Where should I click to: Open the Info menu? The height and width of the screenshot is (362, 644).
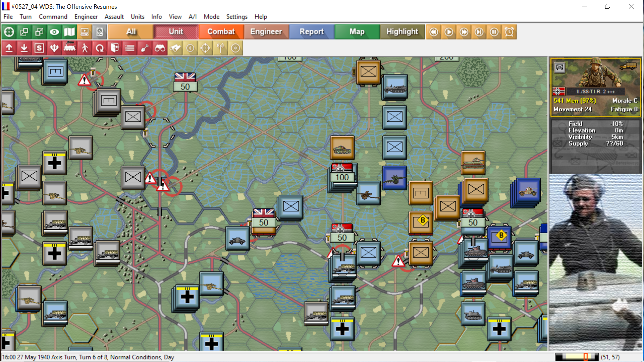click(x=156, y=17)
